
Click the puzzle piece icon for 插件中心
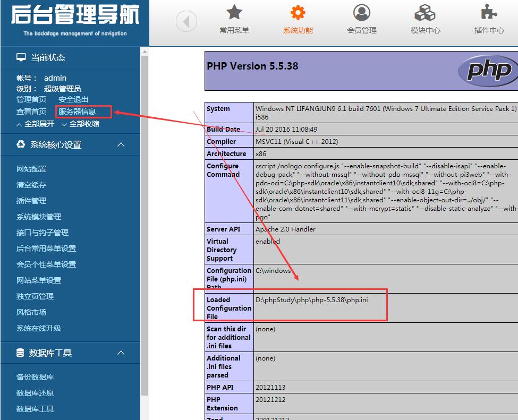coord(489,12)
